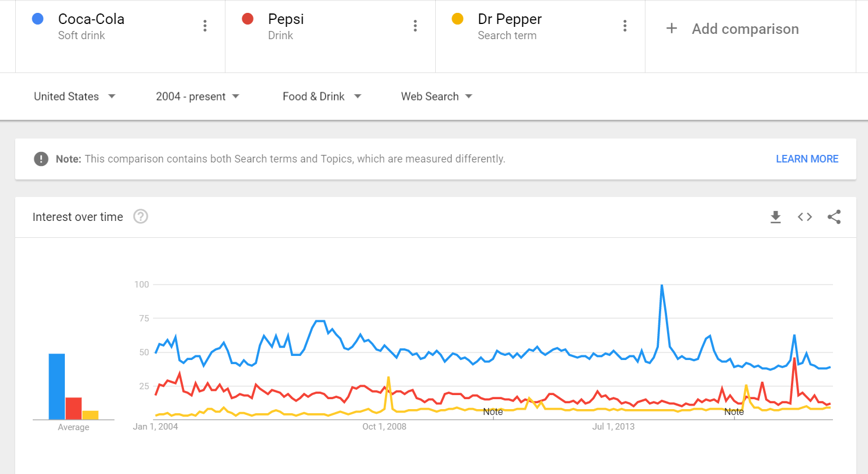Open the Pepsi three-dot options menu
The image size is (868, 474).
(415, 26)
